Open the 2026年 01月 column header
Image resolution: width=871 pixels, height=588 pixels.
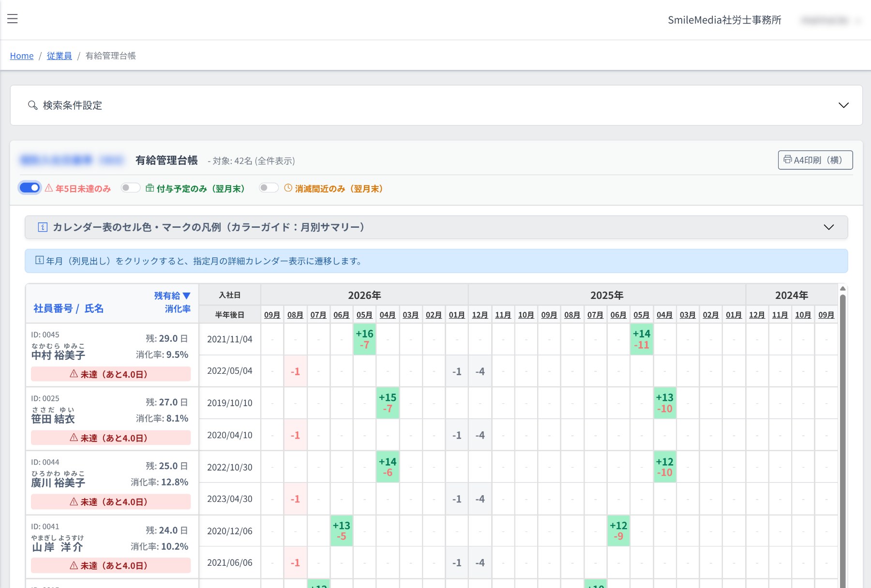pos(457,315)
